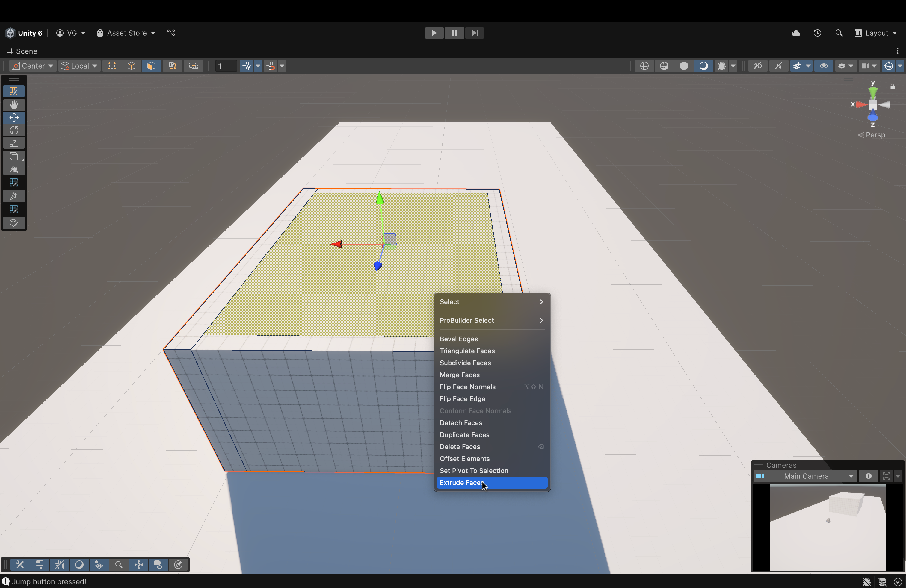Viewport: 906px width, 588px height.
Task: Open the Select submenu
Action: click(492, 301)
